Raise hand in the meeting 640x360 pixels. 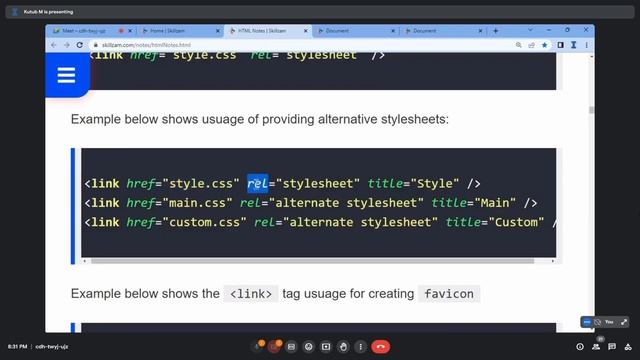click(343, 347)
